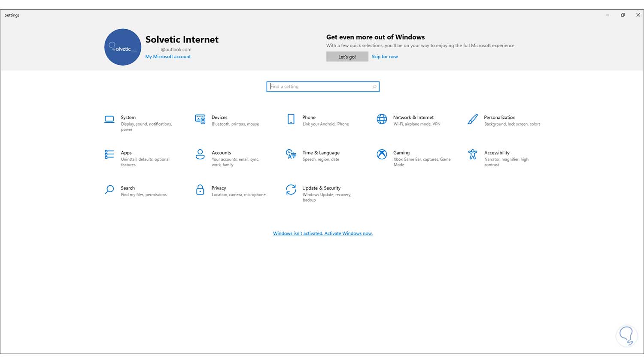Viewport: 644px width, 363px height.
Task: Click the Time & Language icon
Action: 291,154
